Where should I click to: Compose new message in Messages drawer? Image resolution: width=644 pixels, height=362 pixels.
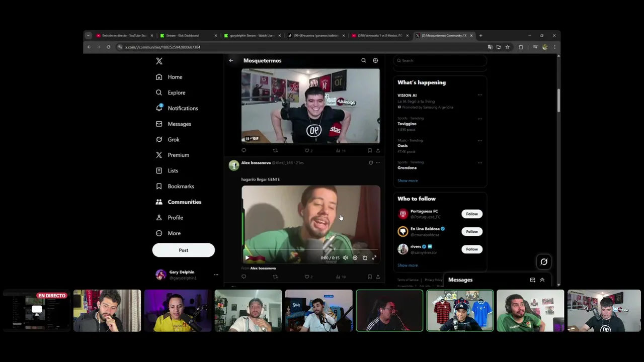pyautogui.click(x=533, y=280)
